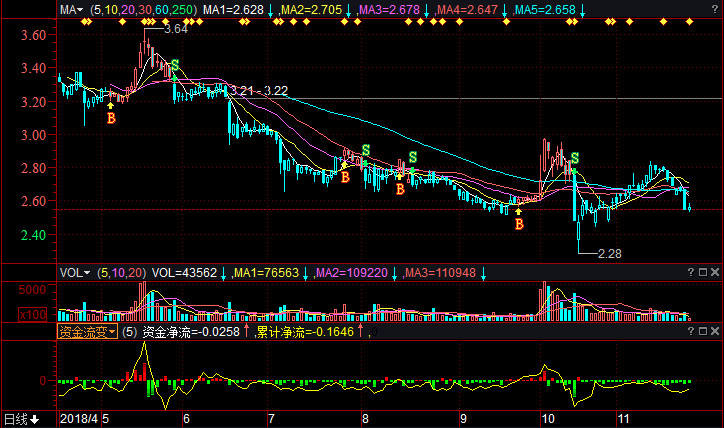Click VOL parameters (5,10,20)
Screen dimensions: 724x428
121,273
